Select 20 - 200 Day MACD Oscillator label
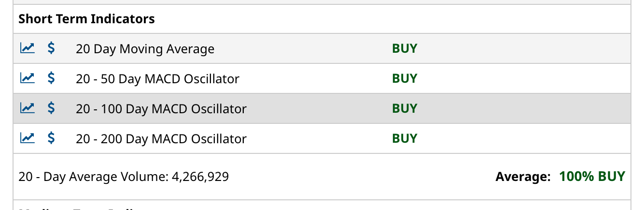This screenshot has height=210, width=644. pyautogui.click(x=161, y=139)
